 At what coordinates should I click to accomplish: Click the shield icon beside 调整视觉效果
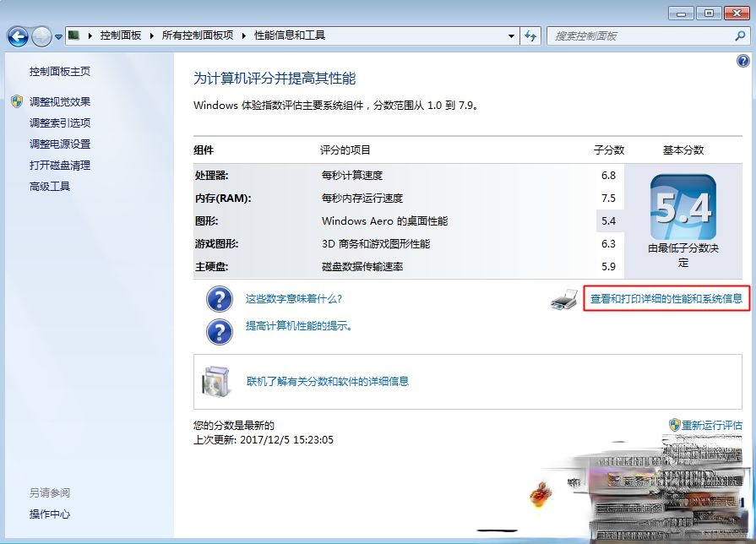pyautogui.click(x=17, y=101)
